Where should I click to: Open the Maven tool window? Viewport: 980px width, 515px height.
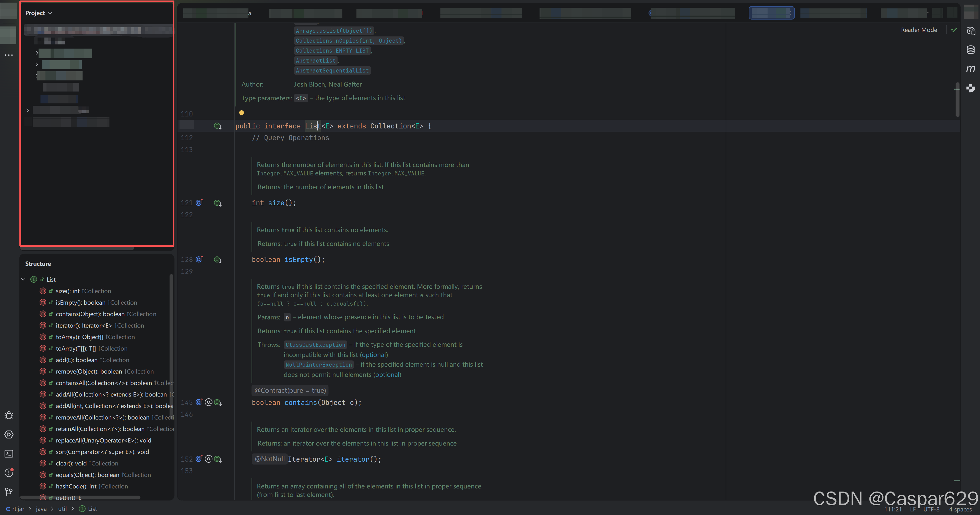click(x=971, y=69)
